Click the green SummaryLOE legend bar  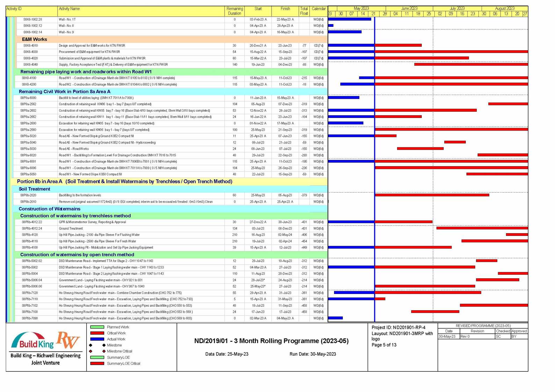97,357
